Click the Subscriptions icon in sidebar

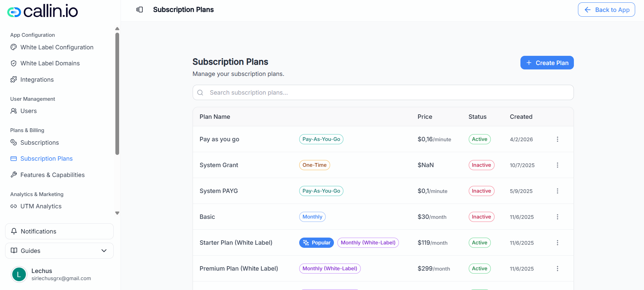click(x=14, y=143)
